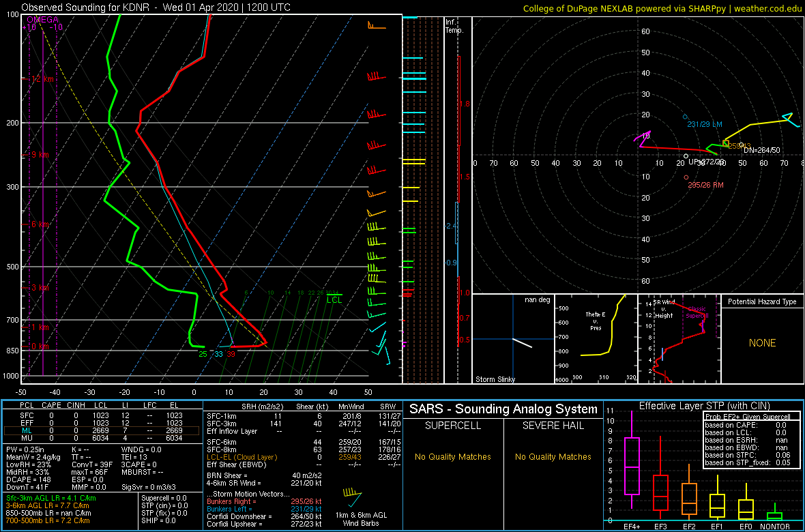
Task: Click the DownT = 41F value
Action: [x=28, y=486]
